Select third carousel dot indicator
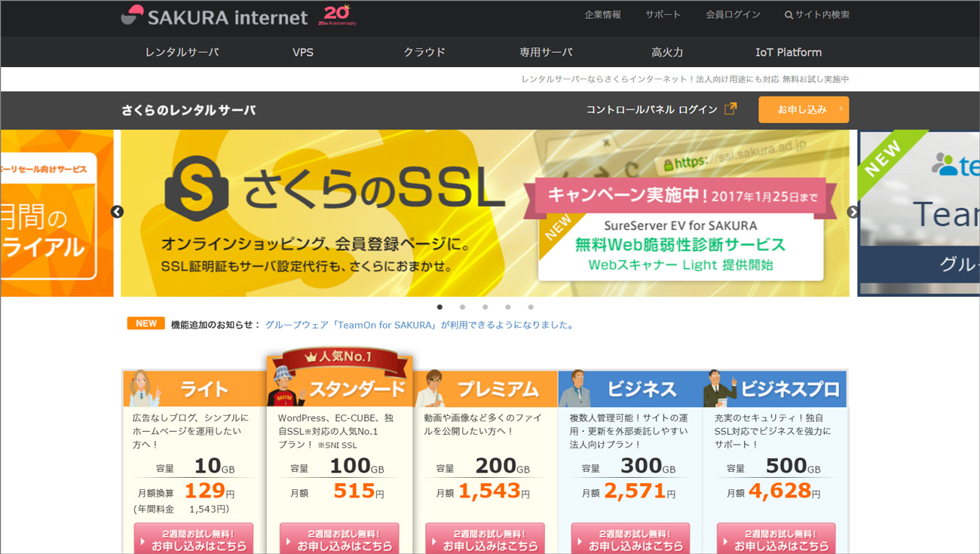Viewport: 980px width, 554px height. (x=485, y=307)
